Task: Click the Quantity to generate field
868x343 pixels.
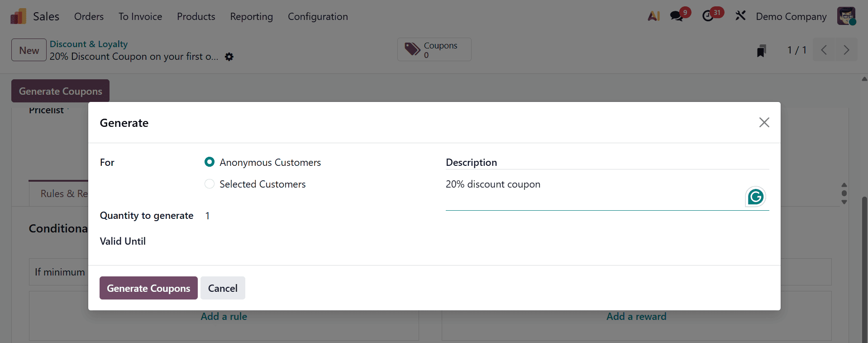Action: (314, 216)
